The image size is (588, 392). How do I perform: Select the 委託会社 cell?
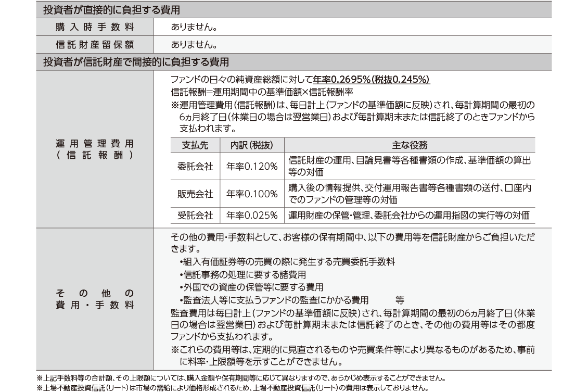click(195, 167)
